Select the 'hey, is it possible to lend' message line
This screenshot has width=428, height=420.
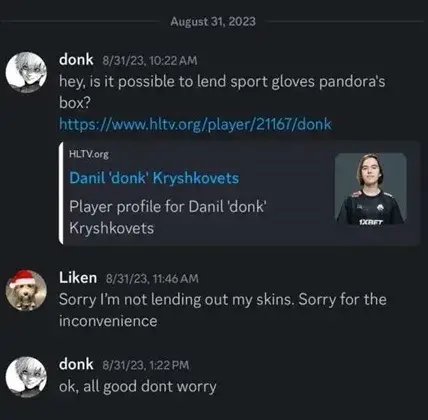coord(222,82)
